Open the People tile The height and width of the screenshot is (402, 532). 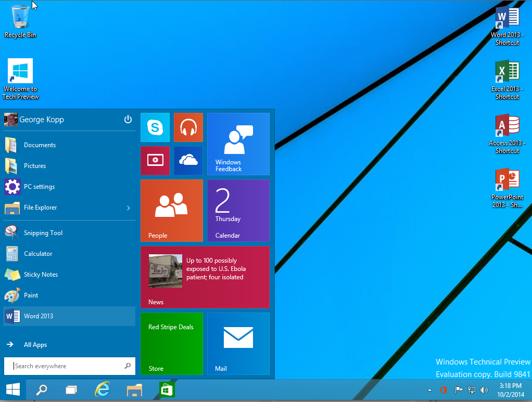[x=172, y=211]
